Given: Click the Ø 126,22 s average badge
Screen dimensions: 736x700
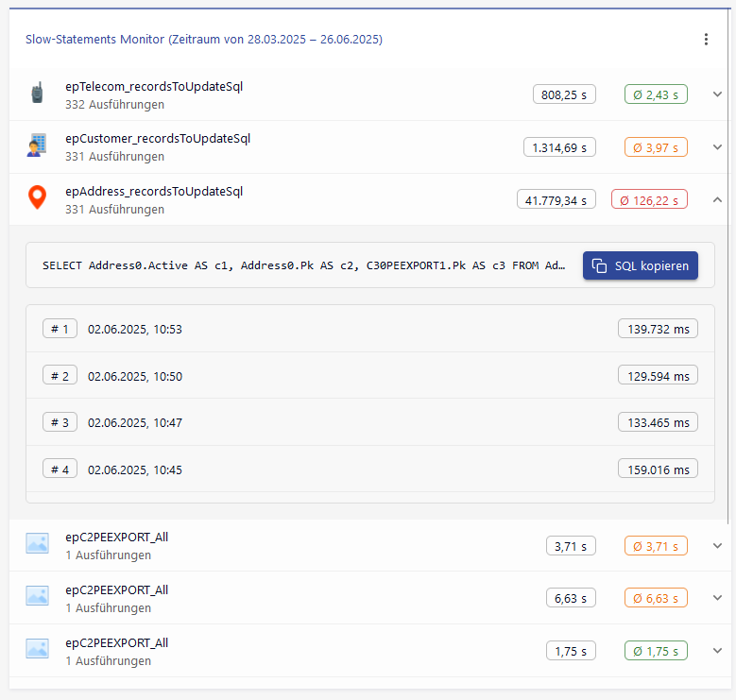Looking at the screenshot, I should click(x=649, y=200).
